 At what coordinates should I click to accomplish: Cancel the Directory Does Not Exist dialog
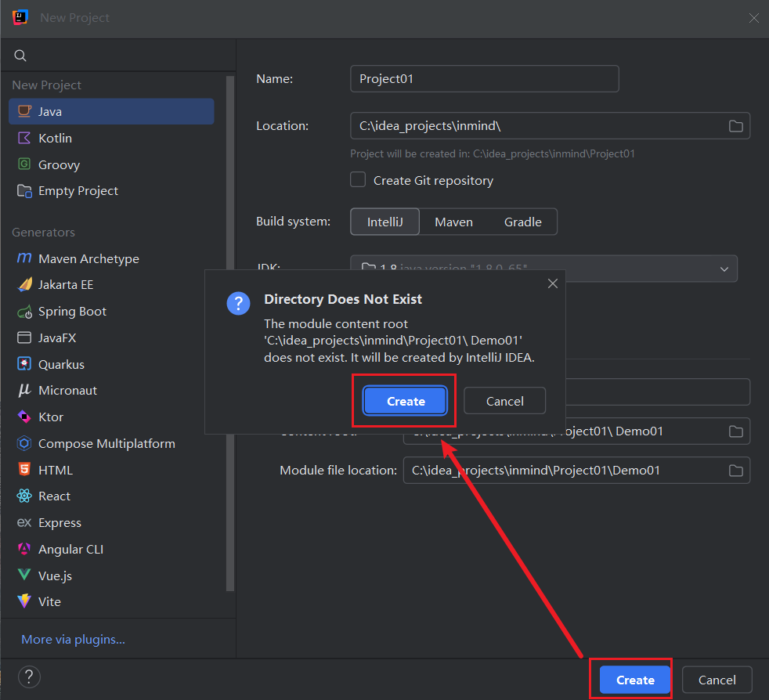click(504, 401)
